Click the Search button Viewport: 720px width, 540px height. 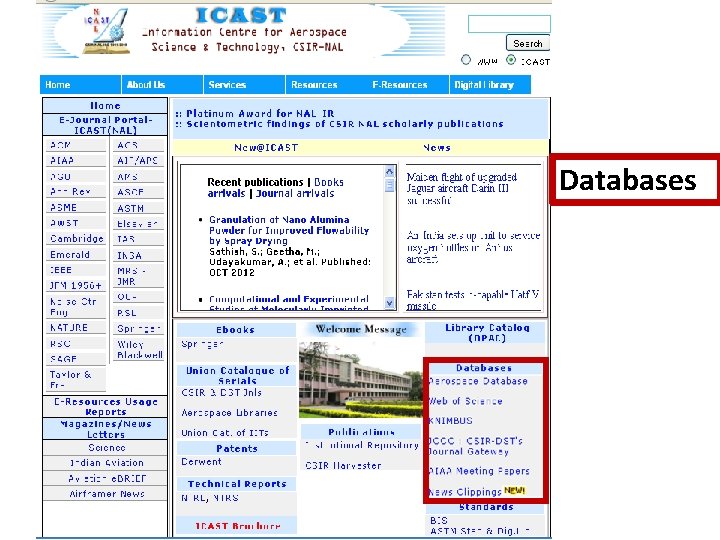(x=528, y=43)
